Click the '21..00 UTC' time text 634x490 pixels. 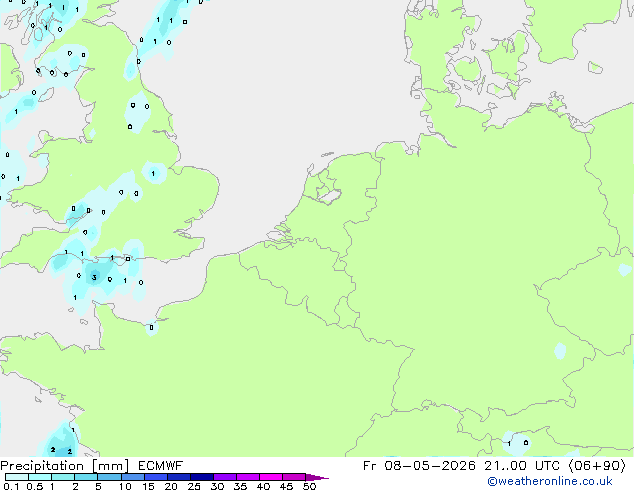(x=522, y=466)
